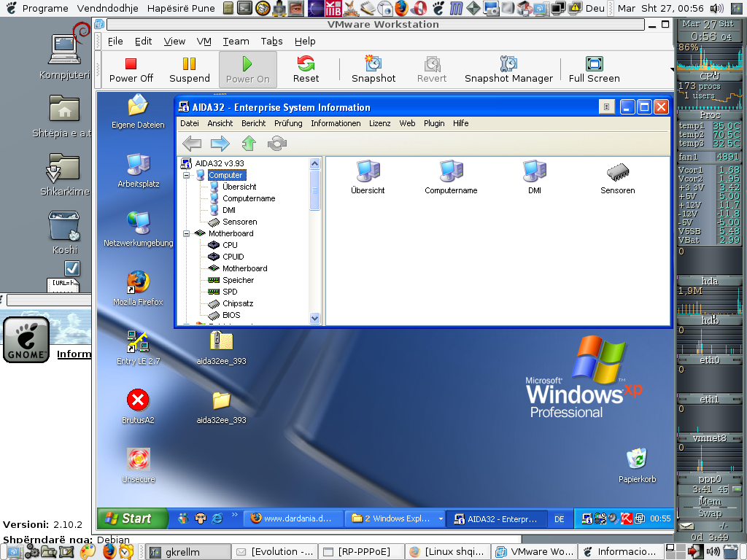Click the VMware Power Off button
Image resolution: width=747 pixels, height=560 pixels.
click(x=131, y=70)
